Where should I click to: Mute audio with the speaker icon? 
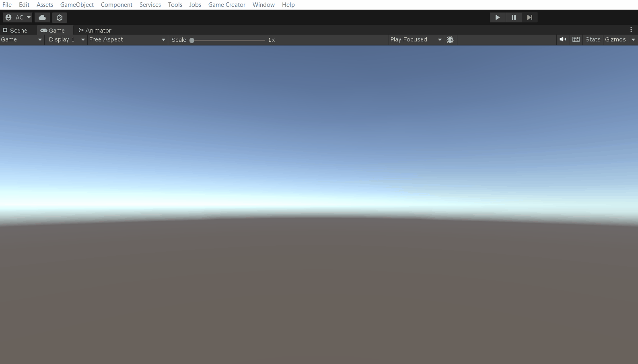[x=562, y=39]
